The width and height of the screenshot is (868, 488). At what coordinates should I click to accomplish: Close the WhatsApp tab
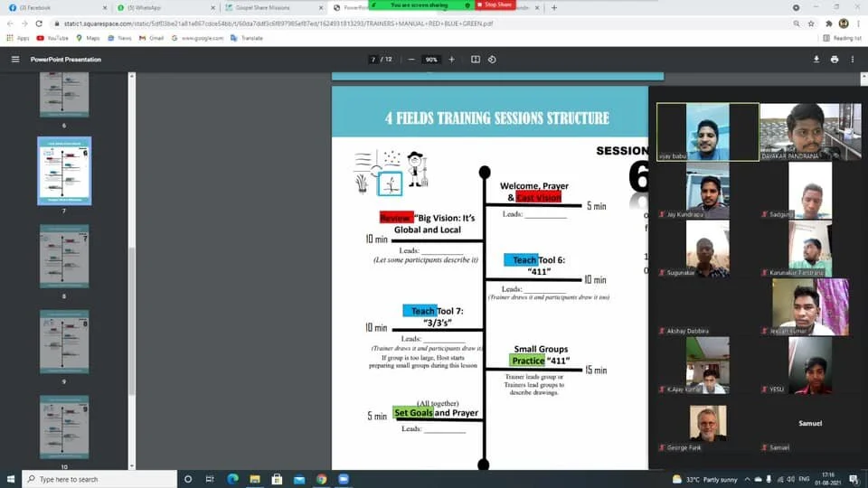(213, 8)
